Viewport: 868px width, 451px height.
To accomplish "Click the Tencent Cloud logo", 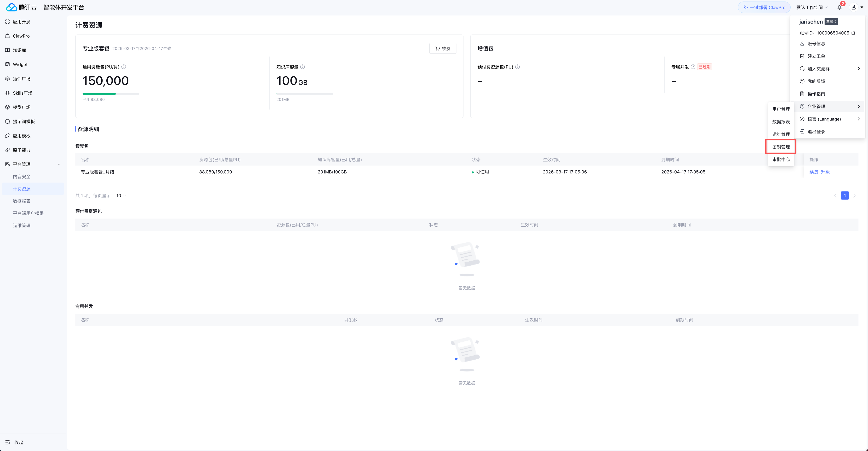I will coord(21,7).
